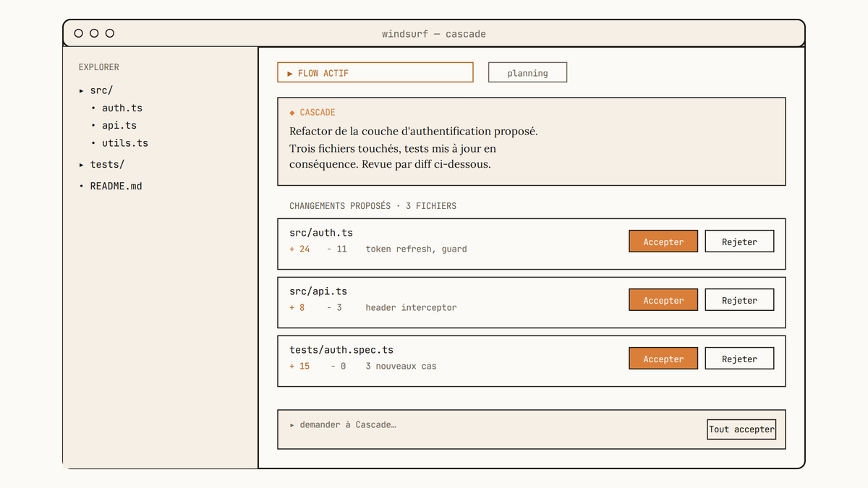Click the 3 nouveaux cas description
Screen dimensions: 868x488
point(401,367)
